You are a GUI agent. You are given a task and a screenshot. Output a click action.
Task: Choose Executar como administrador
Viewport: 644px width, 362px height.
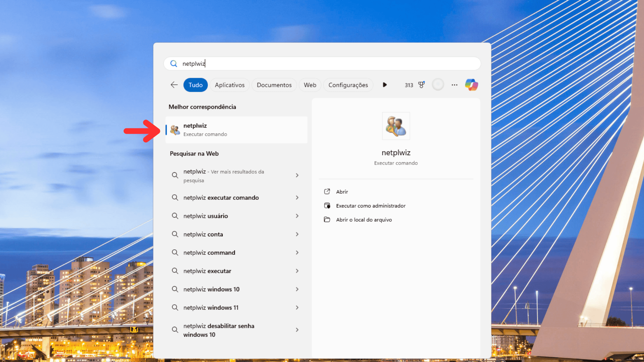point(371,206)
